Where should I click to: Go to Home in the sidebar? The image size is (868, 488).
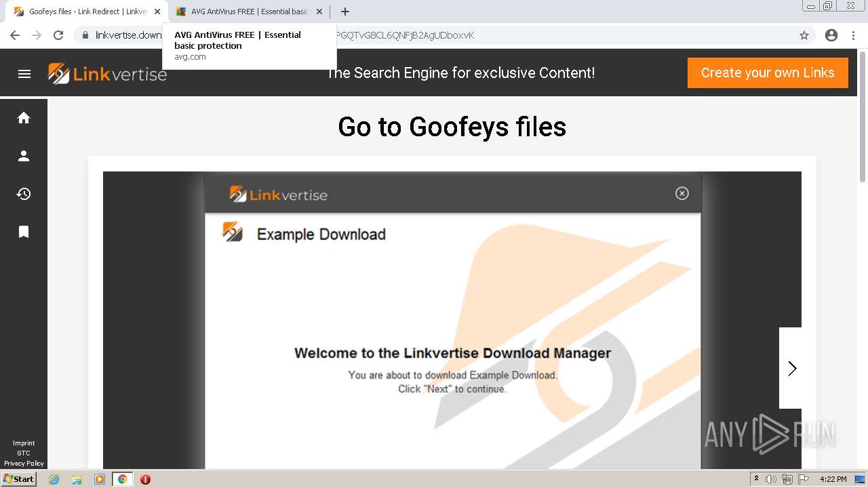tap(24, 118)
